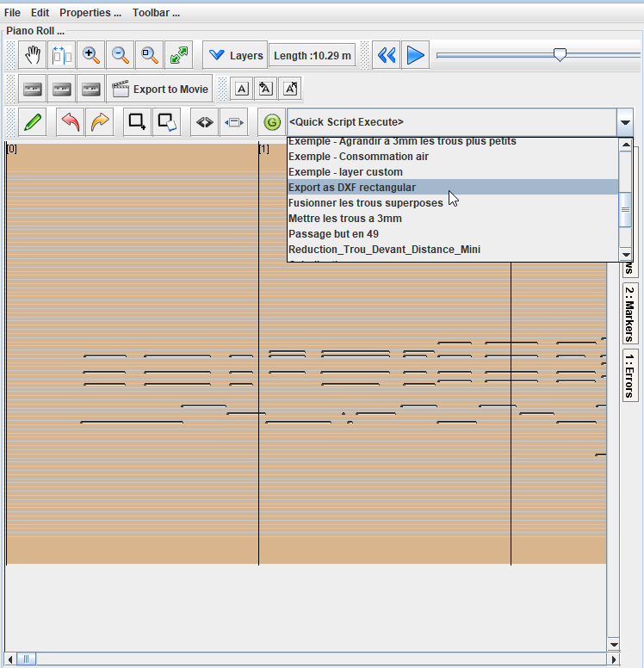Click the green G script icon
This screenshot has width=644, height=668.
[272, 122]
